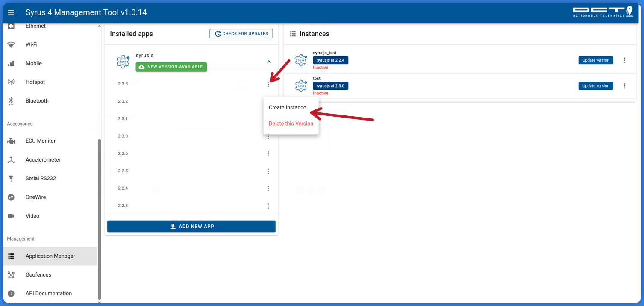The height and width of the screenshot is (306, 644).
Task: Click the Bluetooth sidebar icon
Action: (x=11, y=101)
